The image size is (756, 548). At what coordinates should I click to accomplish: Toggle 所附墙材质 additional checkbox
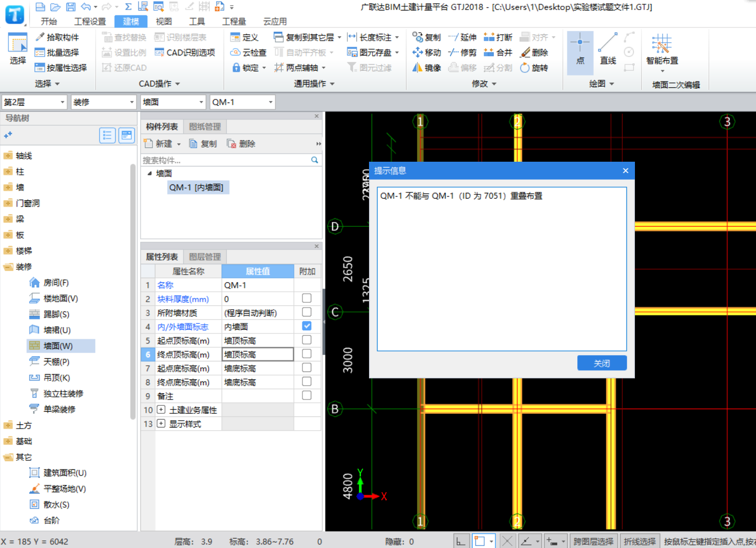pyautogui.click(x=307, y=312)
